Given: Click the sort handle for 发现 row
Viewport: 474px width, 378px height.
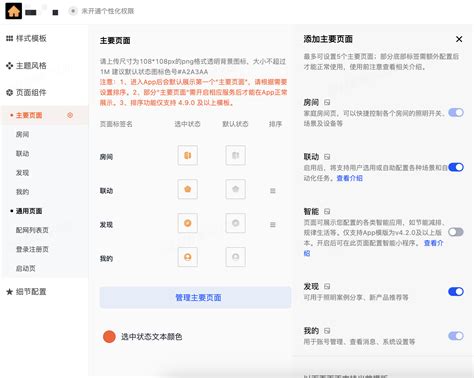Looking at the screenshot, I should [x=273, y=225].
